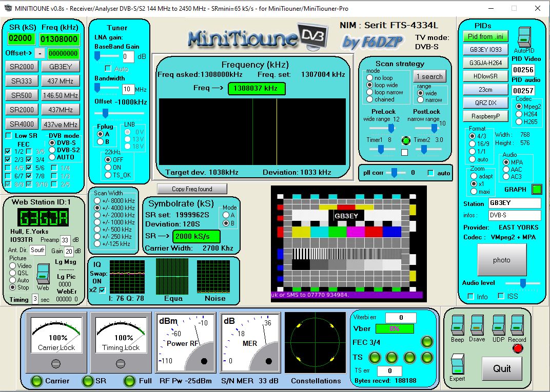Flip the AutoPID toggle switch
Image resolution: width=550 pixels, height=392 pixels.
click(524, 37)
